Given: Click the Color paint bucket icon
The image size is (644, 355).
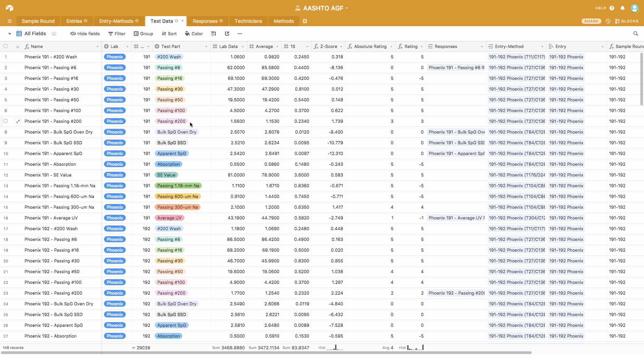Looking at the screenshot, I should (x=188, y=34).
